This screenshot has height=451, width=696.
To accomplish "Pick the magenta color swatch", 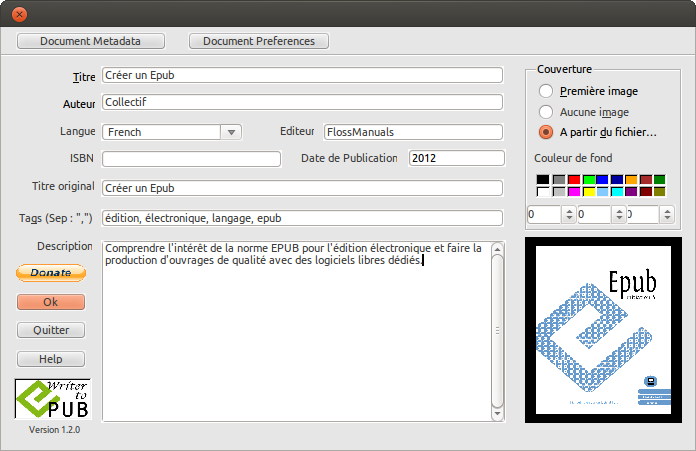I will [573, 191].
